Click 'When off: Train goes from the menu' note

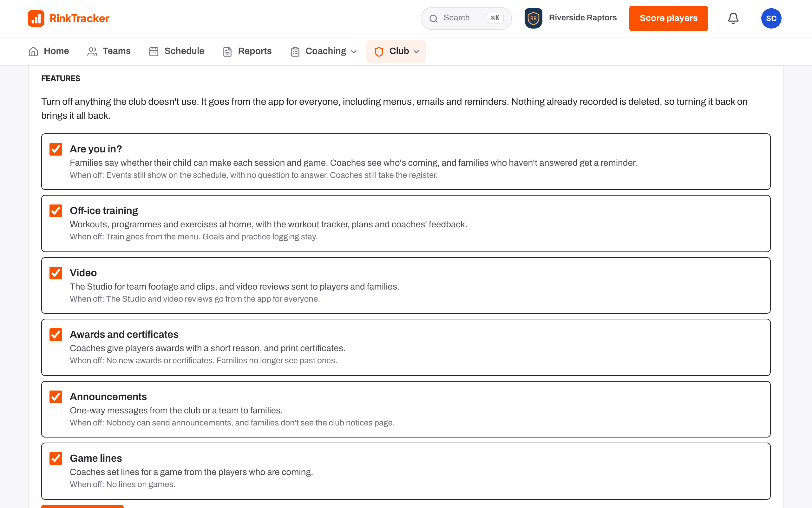click(x=193, y=237)
